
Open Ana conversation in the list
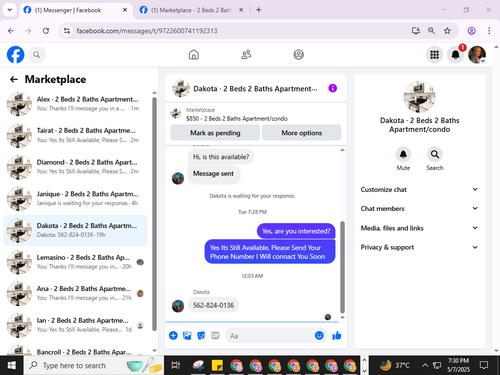click(x=75, y=293)
